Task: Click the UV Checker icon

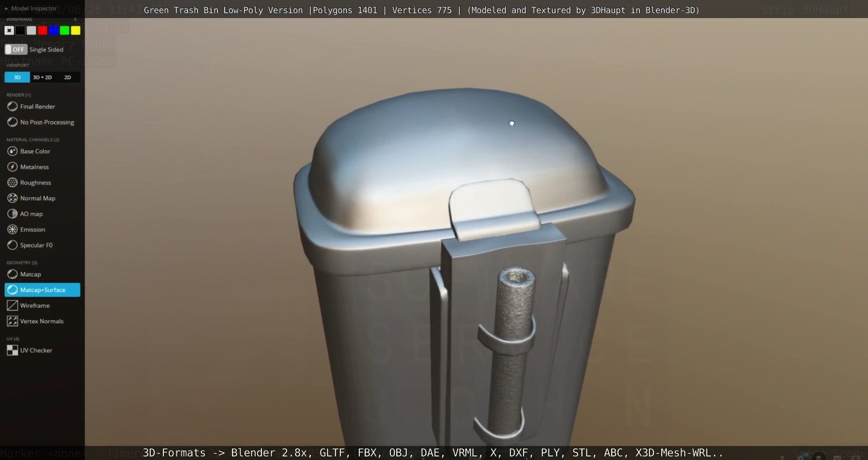Action: [x=12, y=350]
